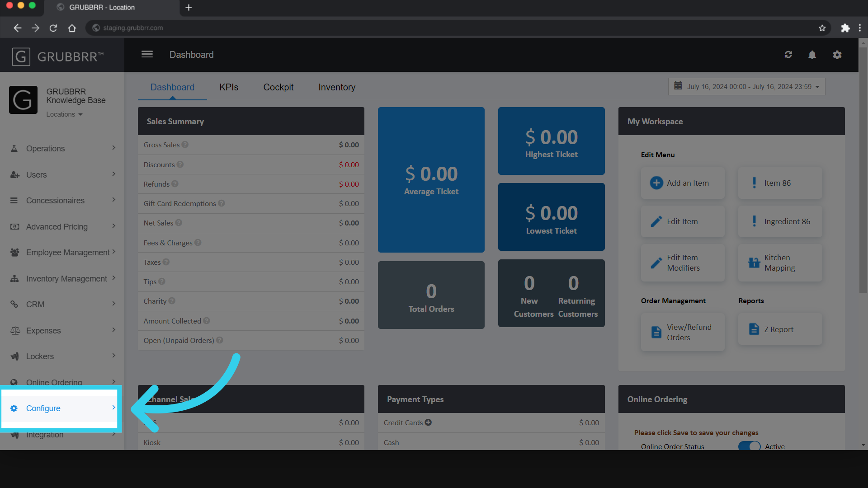
Task: Click Taxes help icon
Action: (x=166, y=262)
